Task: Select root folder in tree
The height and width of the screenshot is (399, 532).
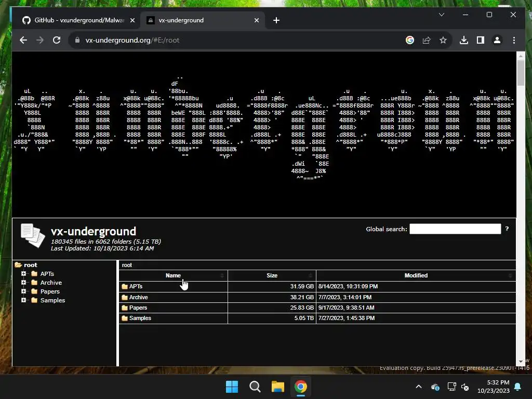Action: pos(30,265)
